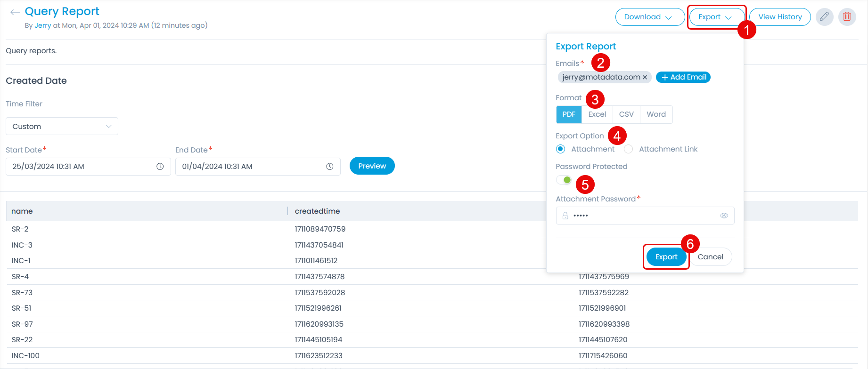Screen dimensions: 868x369
Task: Click the pencil edit report icon
Action: point(824,17)
